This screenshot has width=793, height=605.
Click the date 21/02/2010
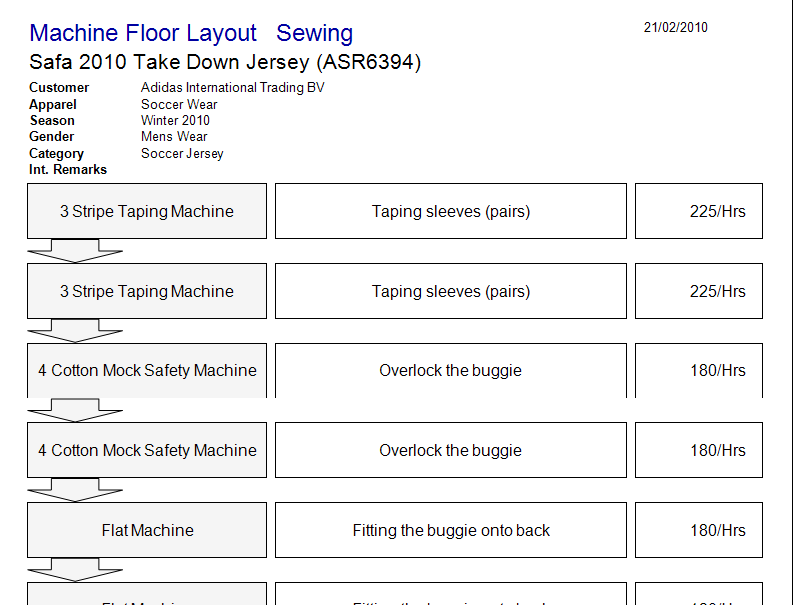(676, 27)
